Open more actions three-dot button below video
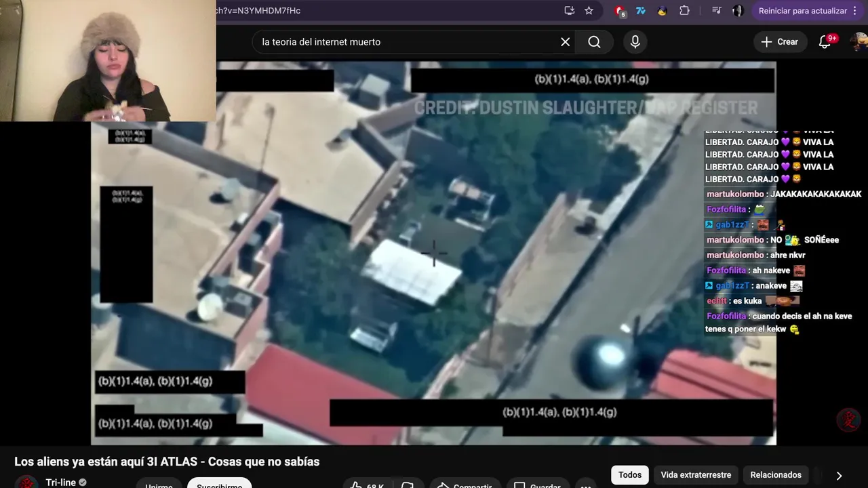The height and width of the screenshot is (488, 868). [585, 484]
